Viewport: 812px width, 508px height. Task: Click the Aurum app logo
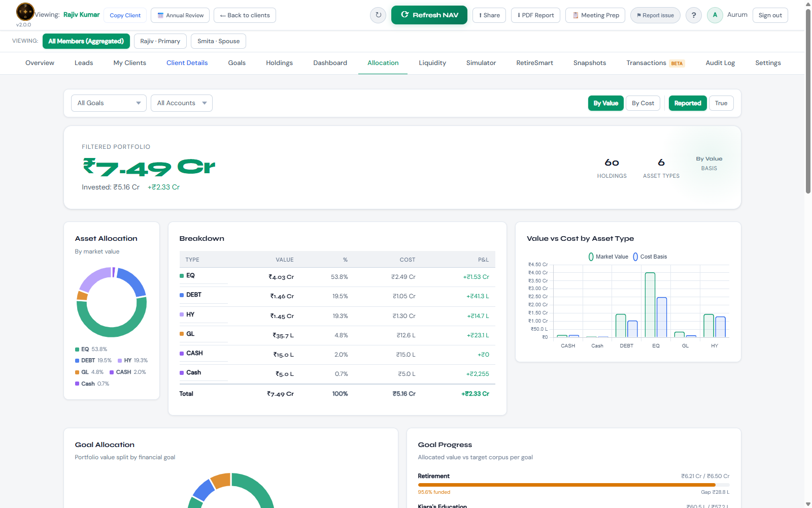click(25, 11)
